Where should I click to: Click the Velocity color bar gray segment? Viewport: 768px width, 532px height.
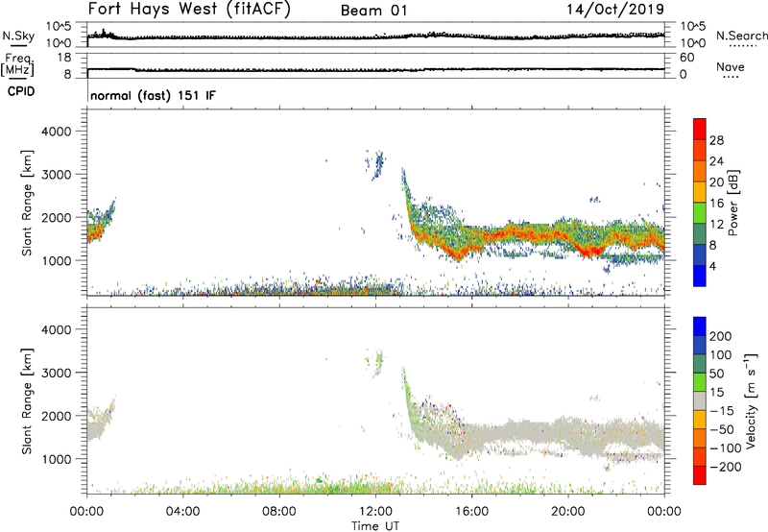[700, 401]
